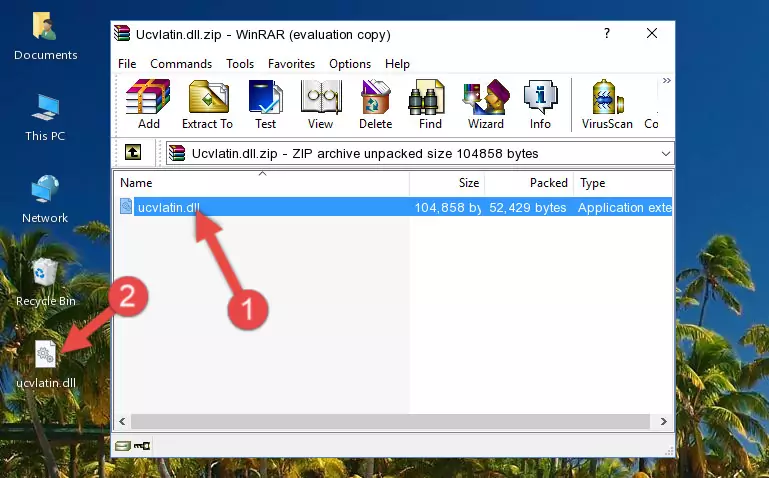The image size is (769, 478).
Task: Click the Application extension type cell
Action: (624, 207)
